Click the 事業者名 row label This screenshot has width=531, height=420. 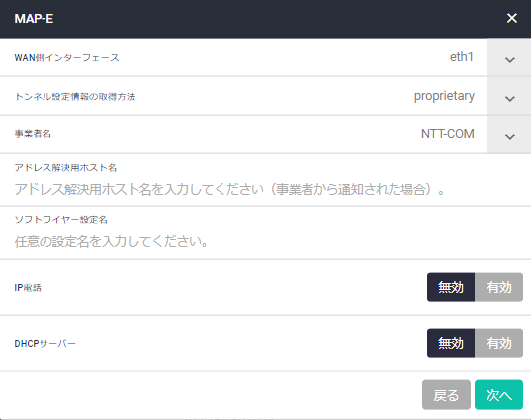[33, 134]
